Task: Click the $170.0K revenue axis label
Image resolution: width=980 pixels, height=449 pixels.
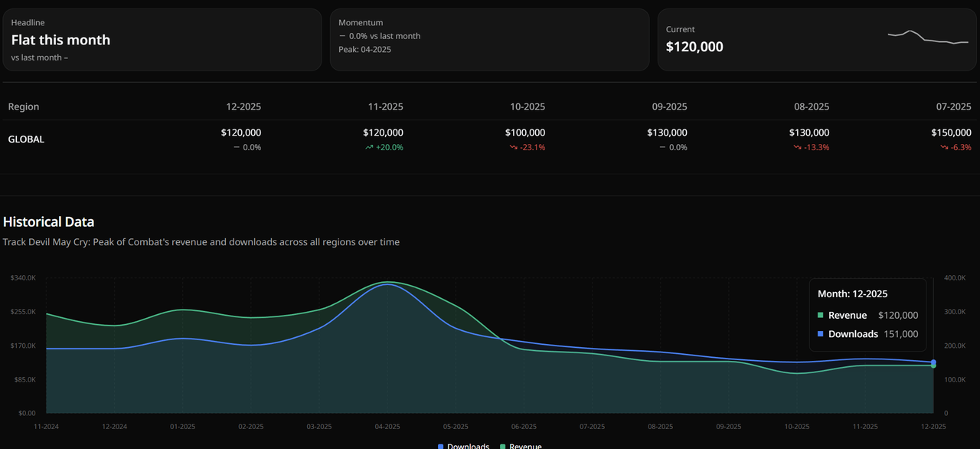Action: [23, 346]
